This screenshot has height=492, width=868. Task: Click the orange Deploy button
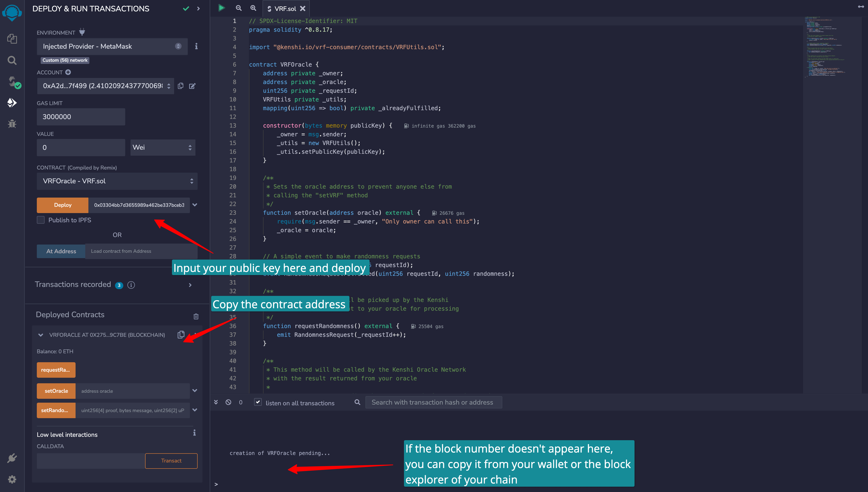62,205
